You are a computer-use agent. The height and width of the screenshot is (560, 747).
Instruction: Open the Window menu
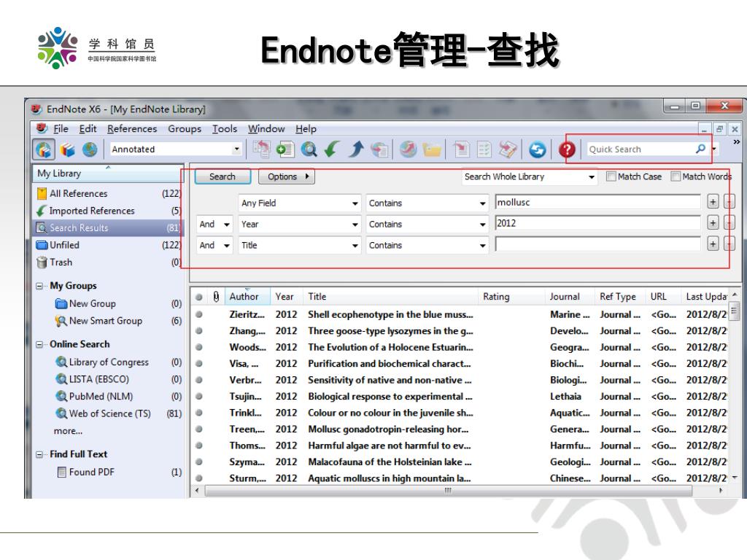(x=266, y=128)
